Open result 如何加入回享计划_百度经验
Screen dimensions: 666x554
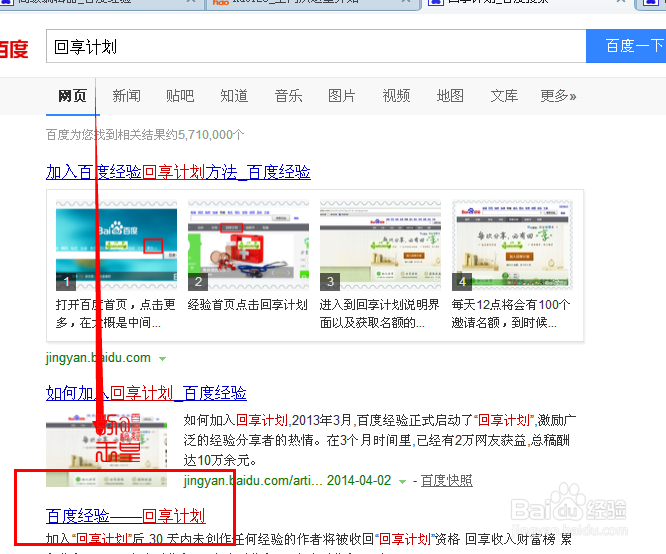(x=146, y=393)
